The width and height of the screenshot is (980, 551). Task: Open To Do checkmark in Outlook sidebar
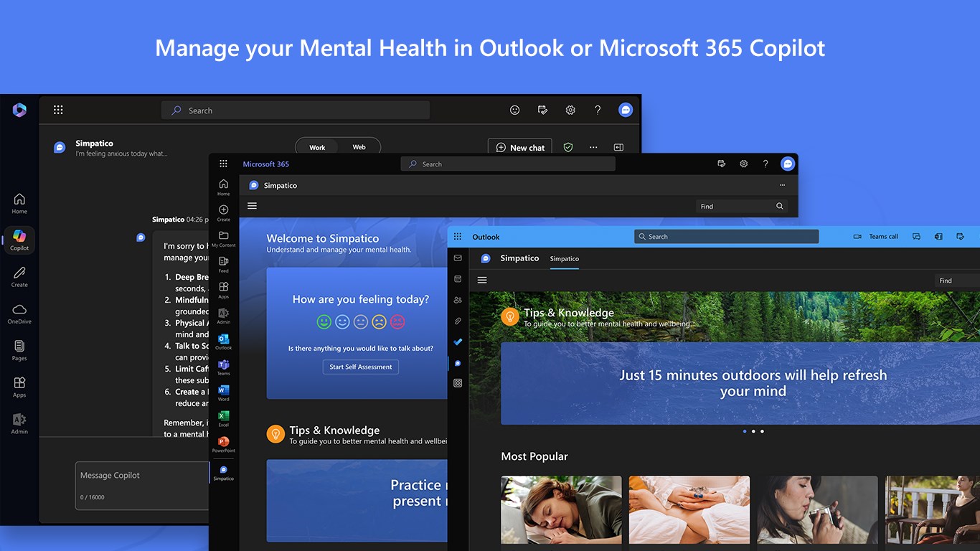tap(458, 342)
